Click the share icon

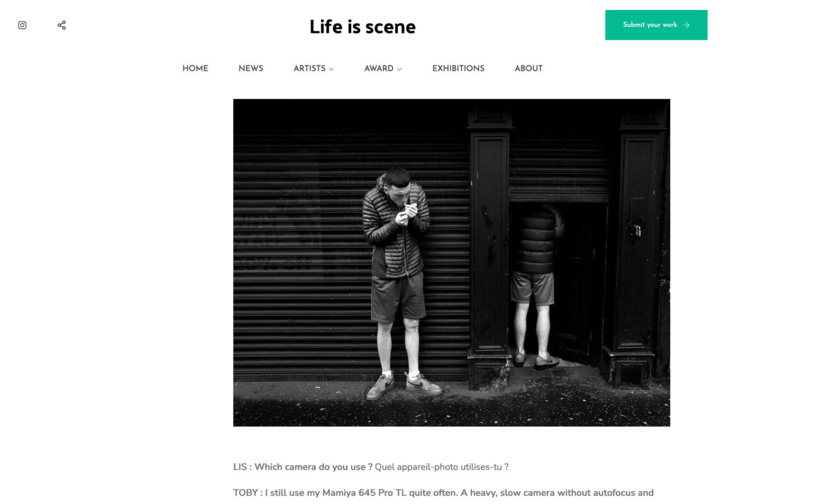coord(61,25)
